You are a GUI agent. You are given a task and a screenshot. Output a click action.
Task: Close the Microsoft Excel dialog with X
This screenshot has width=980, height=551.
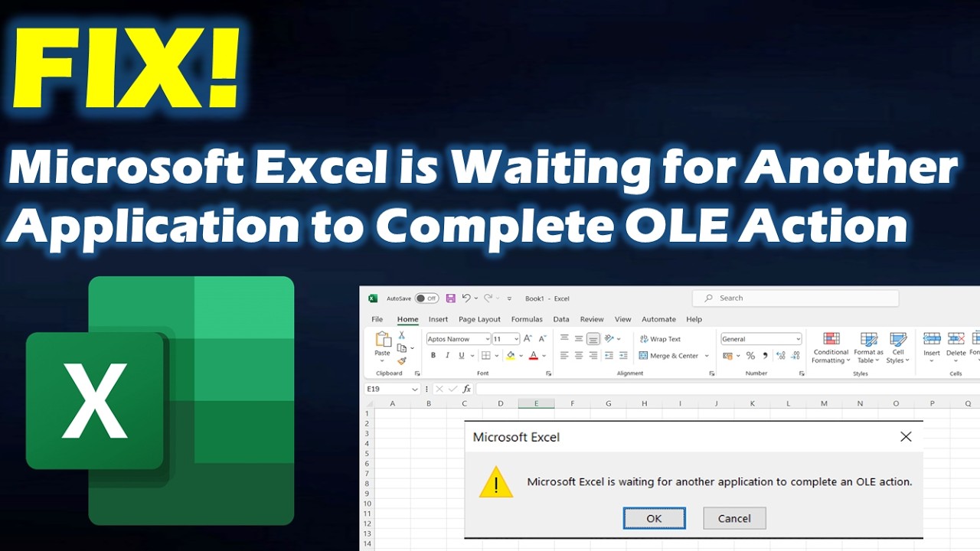(x=906, y=437)
